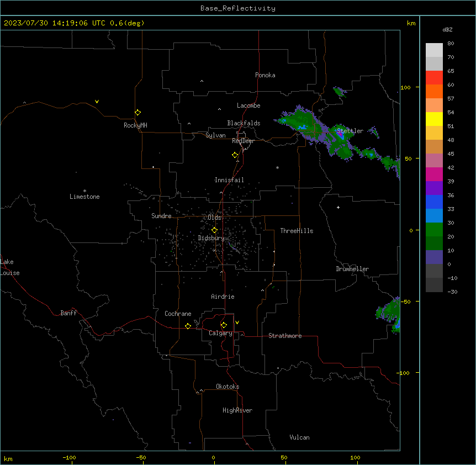Click the Okotoks label

[x=228, y=387]
